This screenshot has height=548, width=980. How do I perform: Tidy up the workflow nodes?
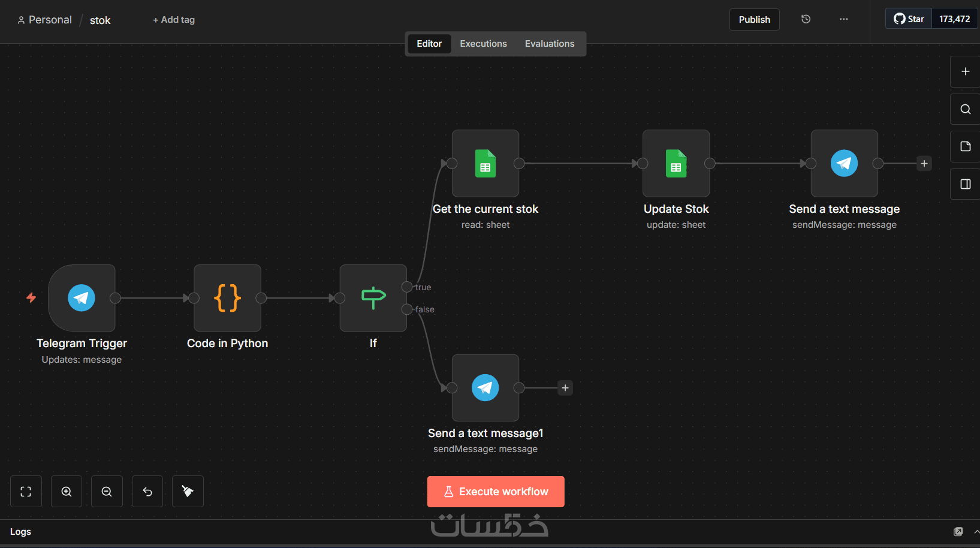(x=188, y=492)
